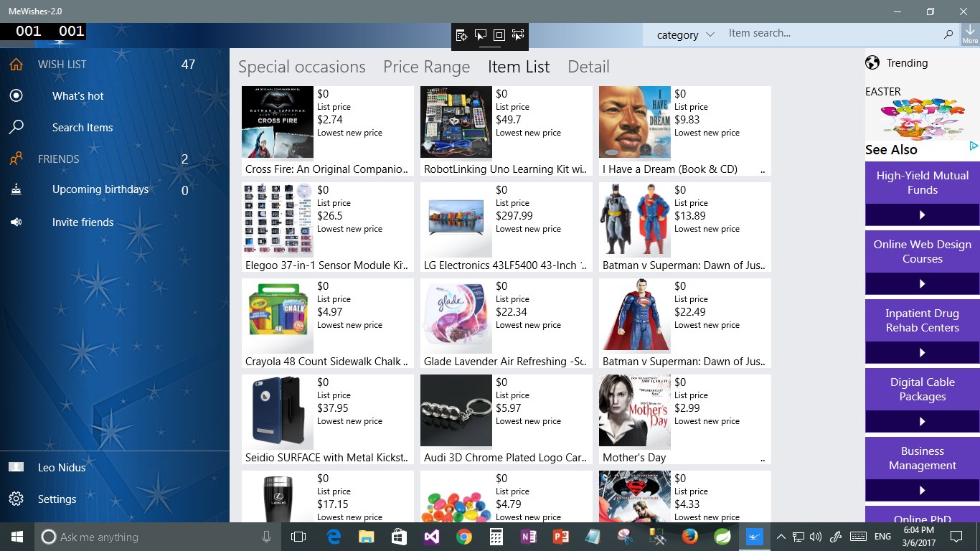This screenshot has height=551, width=980.
Task: Click the search magnifier icon
Action: (948, 34)
